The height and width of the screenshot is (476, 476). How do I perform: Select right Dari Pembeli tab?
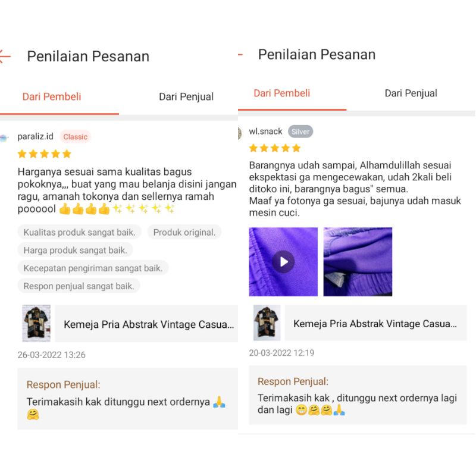click(x=281, y=93)
